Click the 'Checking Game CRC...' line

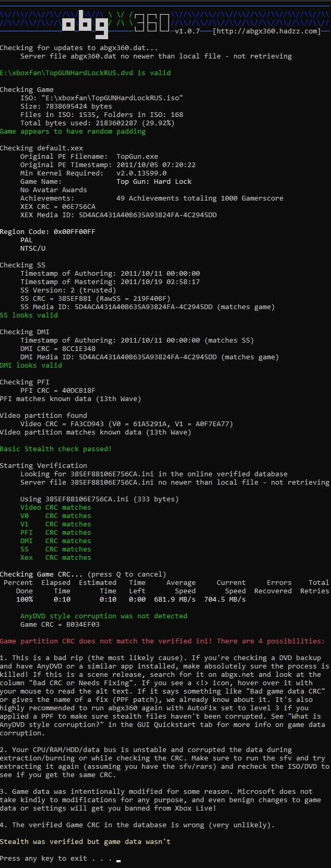tap(83, 574)
